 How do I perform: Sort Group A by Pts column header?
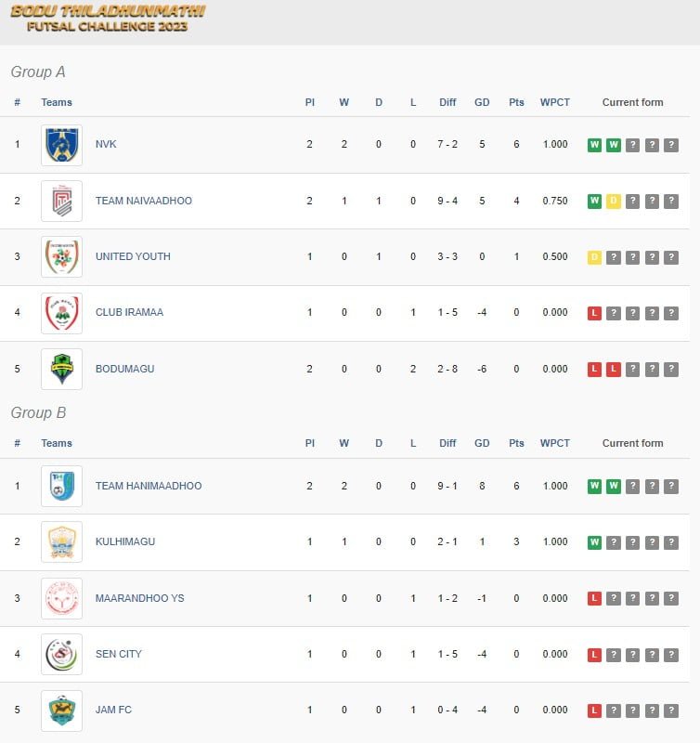(516, 102)
